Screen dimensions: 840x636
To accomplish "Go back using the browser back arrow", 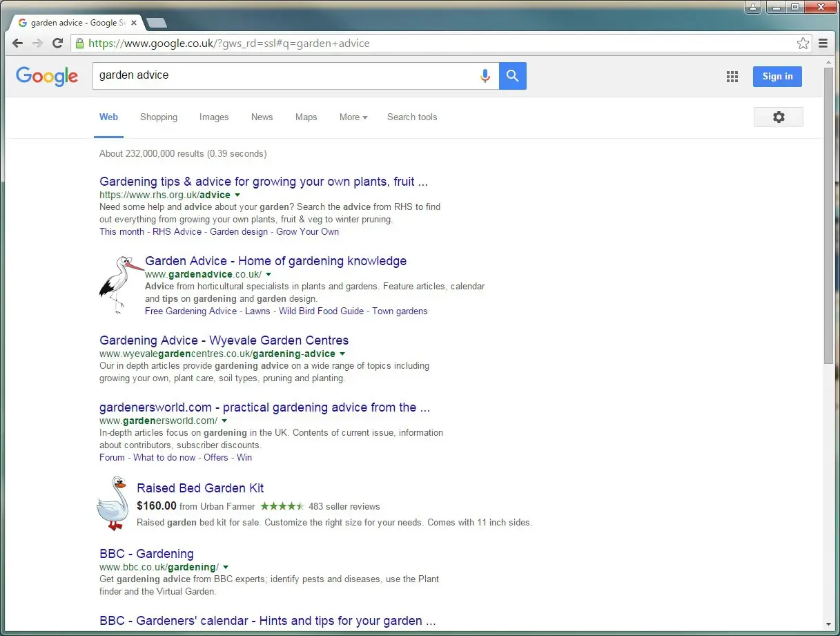I will tap(18, 44).
